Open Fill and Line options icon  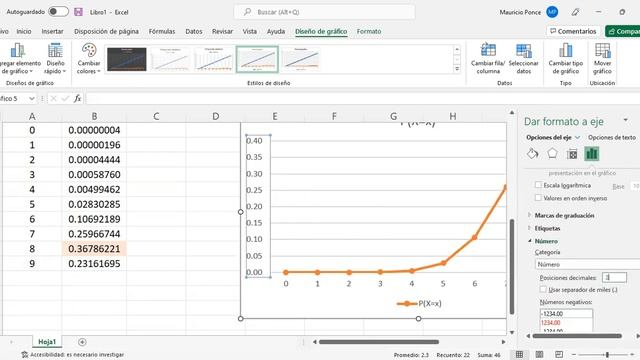coord(532,154)
